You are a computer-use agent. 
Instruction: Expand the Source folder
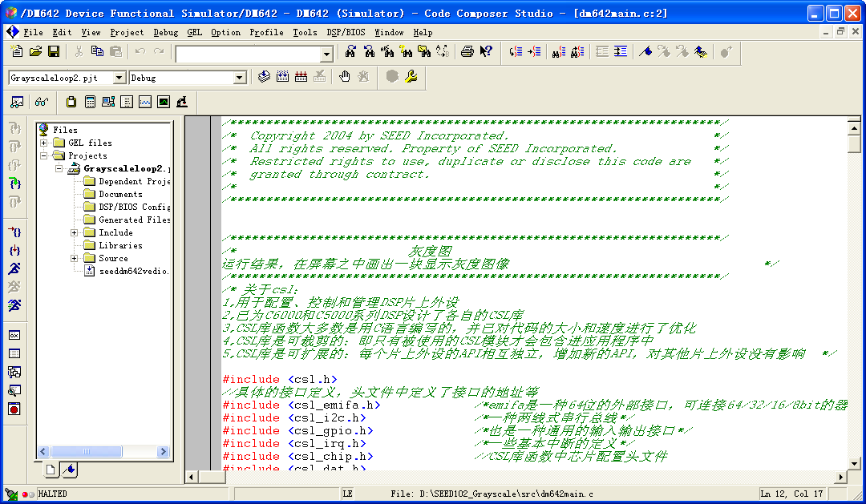(74, 258)
